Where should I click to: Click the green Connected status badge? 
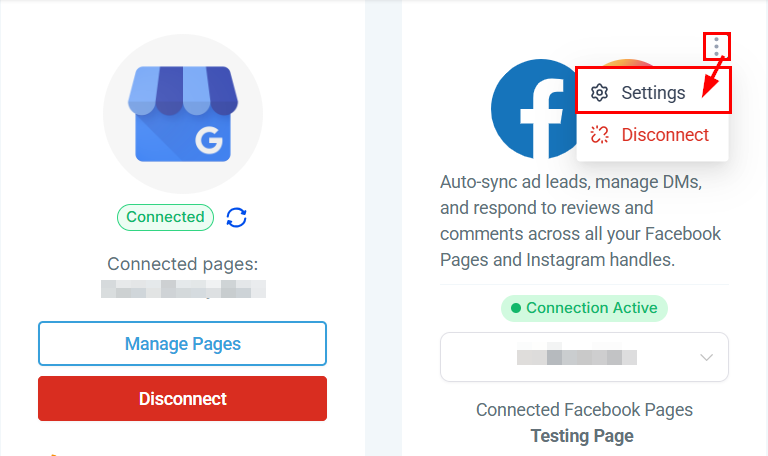(165, 217)
